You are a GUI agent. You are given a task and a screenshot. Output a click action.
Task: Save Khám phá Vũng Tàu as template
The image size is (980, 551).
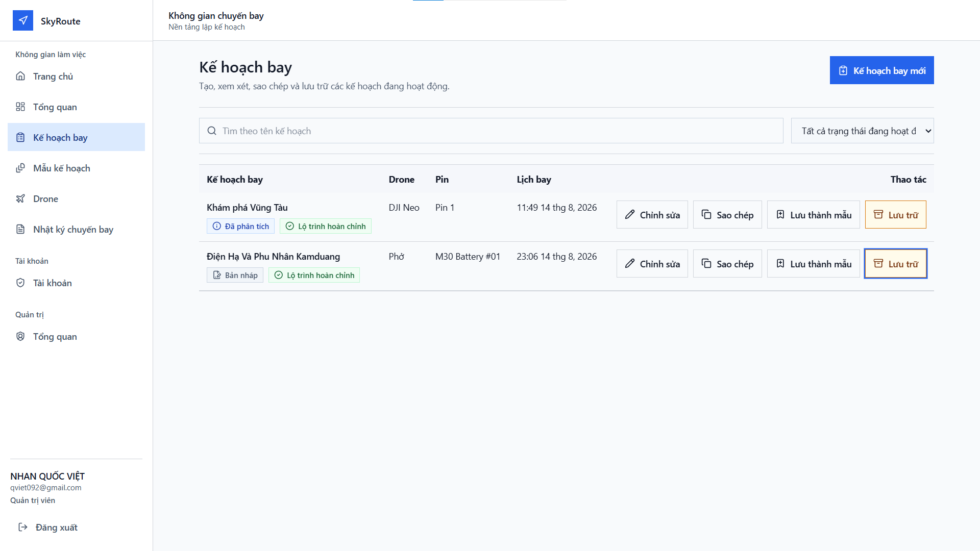[813, 215]
